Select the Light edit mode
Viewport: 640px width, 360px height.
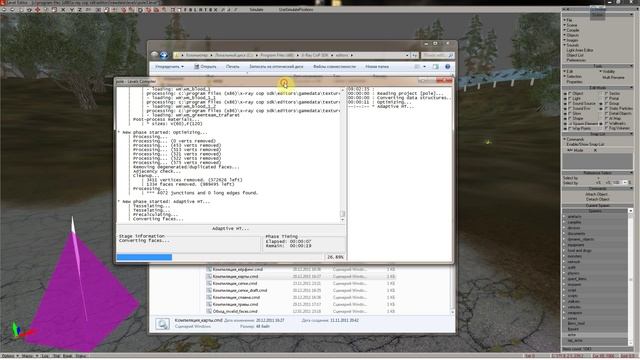click(x=574, y=98)
